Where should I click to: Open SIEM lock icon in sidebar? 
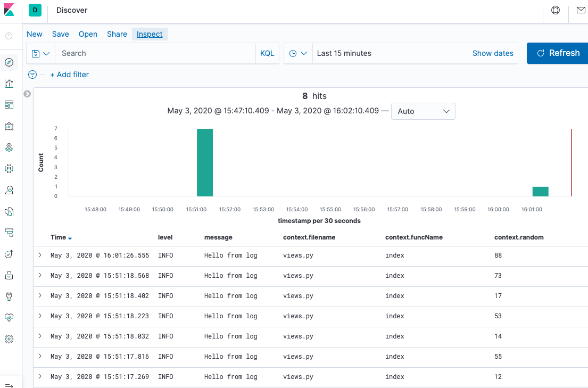(9, 275)
